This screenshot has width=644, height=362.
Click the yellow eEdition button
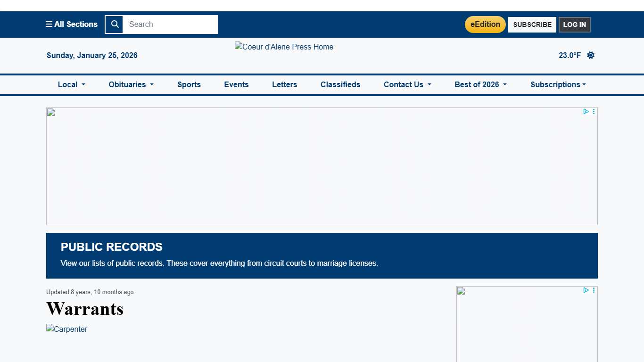pos(485,25)
